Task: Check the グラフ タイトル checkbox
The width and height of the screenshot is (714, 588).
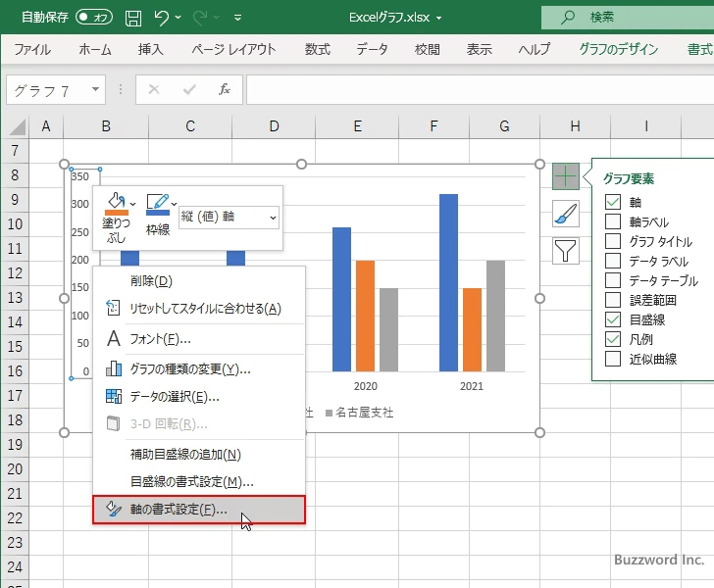Action: (612, 241)
